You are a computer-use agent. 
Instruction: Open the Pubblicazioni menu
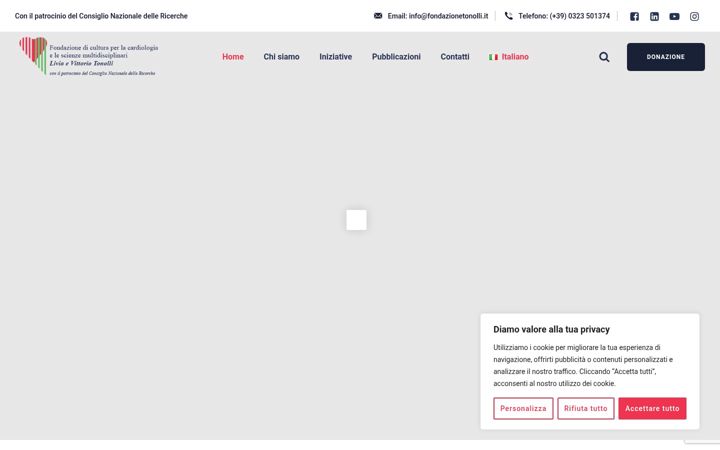click(x=396, y=57)
